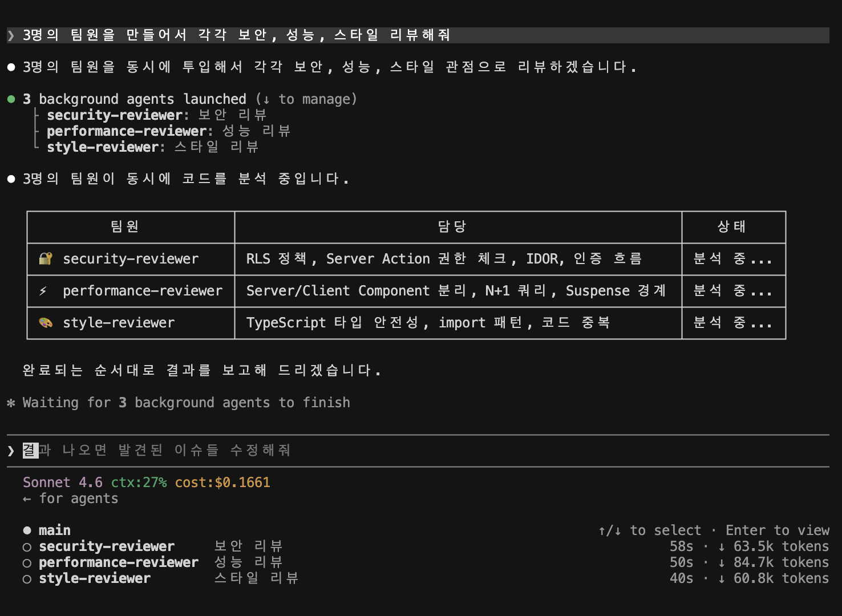Click style-reviewer in the launched agents tree
The width and height of the screenshot is (842, 616).
click(x=103, y=147)
